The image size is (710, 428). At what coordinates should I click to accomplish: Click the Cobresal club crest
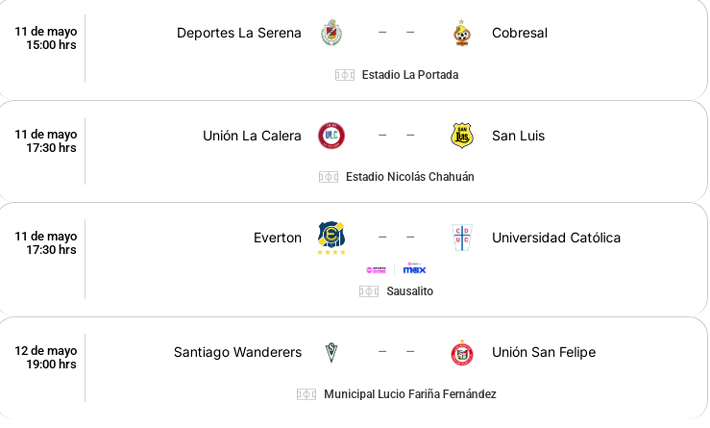tap(461, 33)
